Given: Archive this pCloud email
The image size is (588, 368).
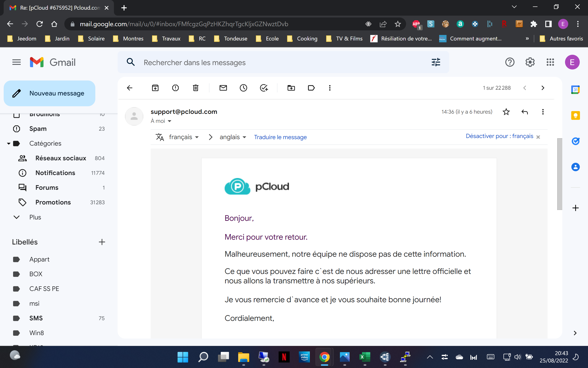Looking at the screenshot, I should click(155, 88).
